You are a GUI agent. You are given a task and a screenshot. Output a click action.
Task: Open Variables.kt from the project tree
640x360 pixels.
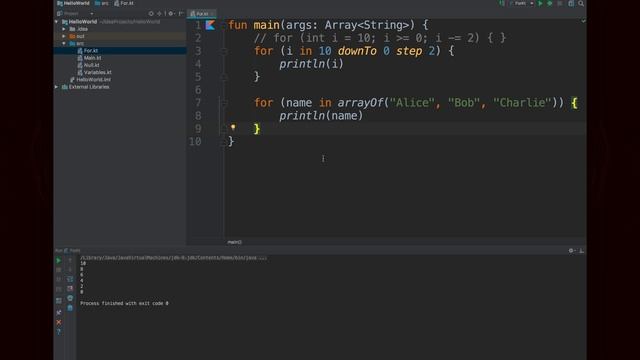click(98, 72)
